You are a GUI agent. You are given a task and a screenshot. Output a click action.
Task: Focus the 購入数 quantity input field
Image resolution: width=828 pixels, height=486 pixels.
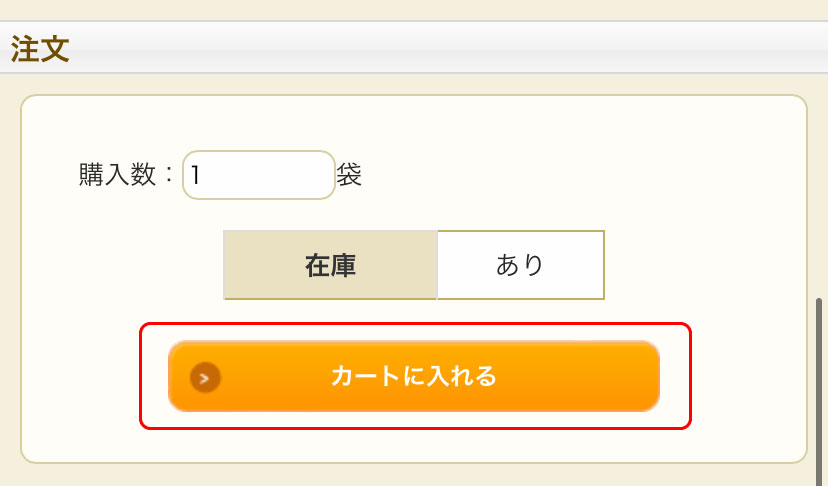pyautogui.click(x=259, y=175)
